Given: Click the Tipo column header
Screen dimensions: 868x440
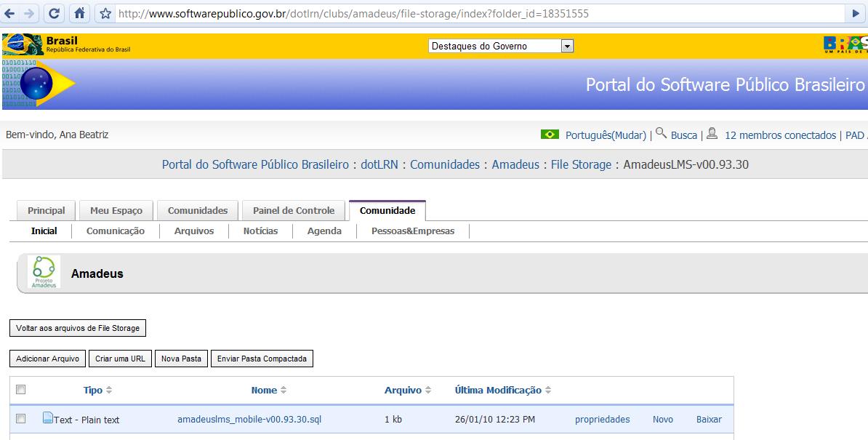Looking at the screenshot, I should pyautogui.click(x=93, y=391).
